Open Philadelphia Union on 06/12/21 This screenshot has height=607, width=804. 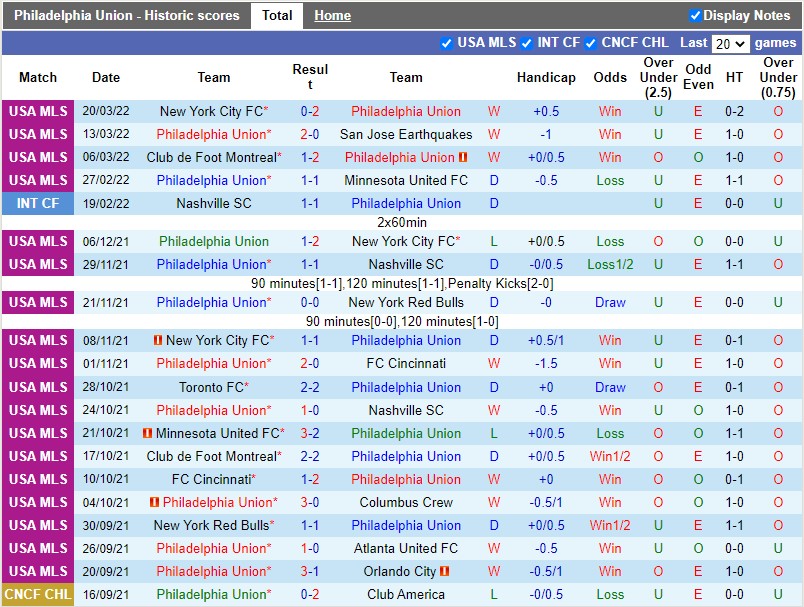coord(214,241)
